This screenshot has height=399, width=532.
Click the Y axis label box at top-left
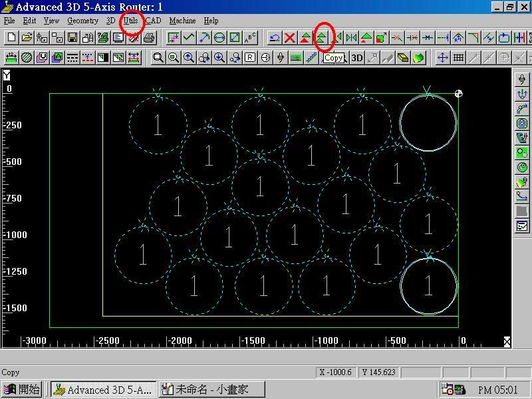tap(7, 75)
